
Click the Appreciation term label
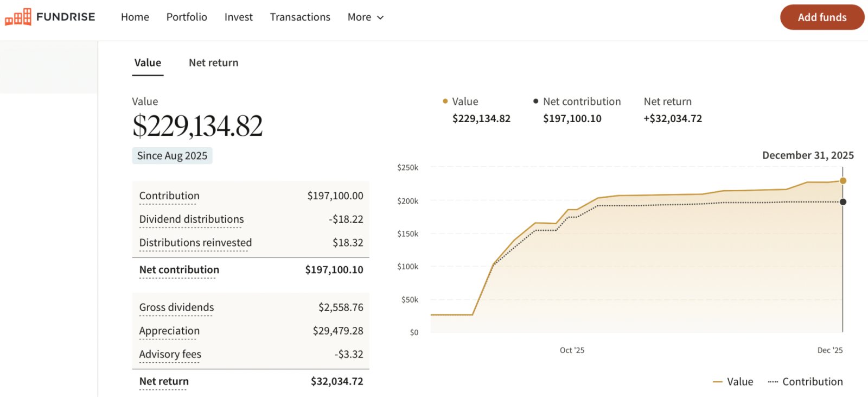pos(169,331)
